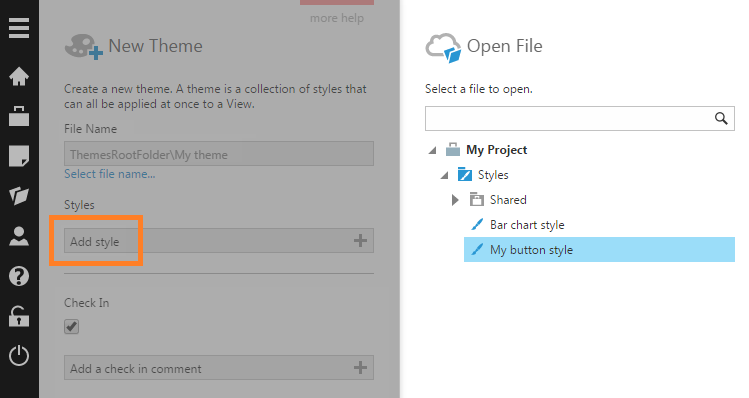Screen dimensions: 749x398
Task: Click the power log off icon
Action: [19, 355]
